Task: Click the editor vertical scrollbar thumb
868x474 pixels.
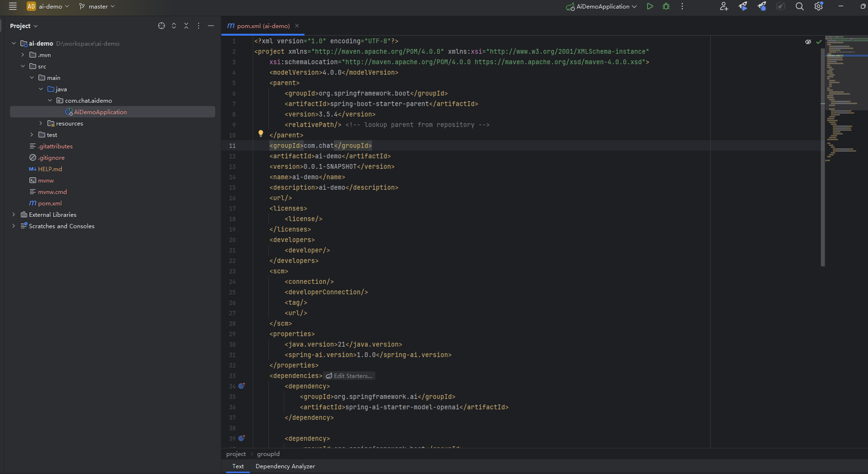Action: click(823, 157)
